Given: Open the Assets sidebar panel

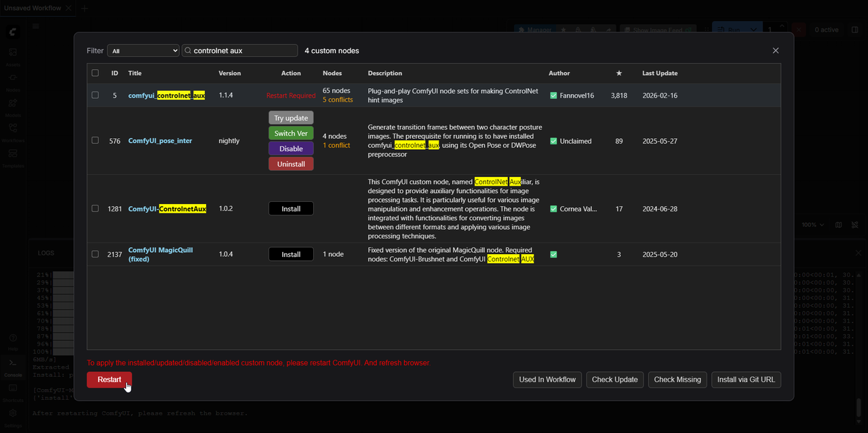Looking at the screenshot, I should (13, 56).
